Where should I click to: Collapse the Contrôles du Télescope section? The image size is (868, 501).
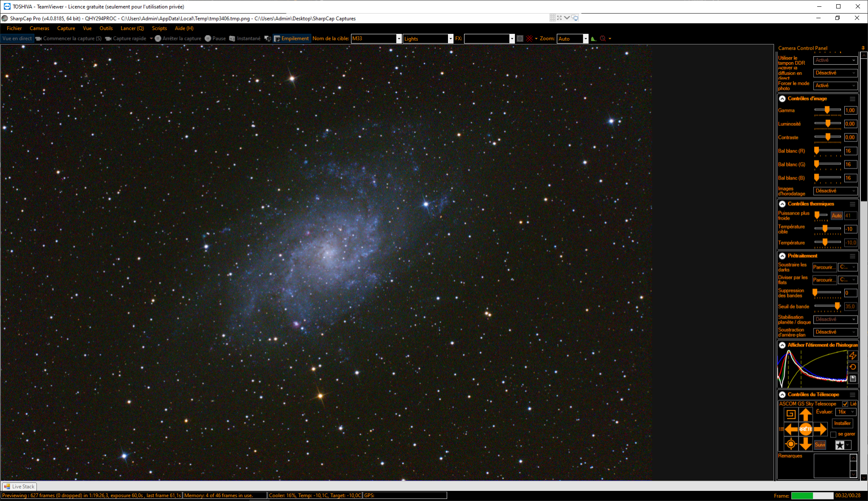point(782,395)
